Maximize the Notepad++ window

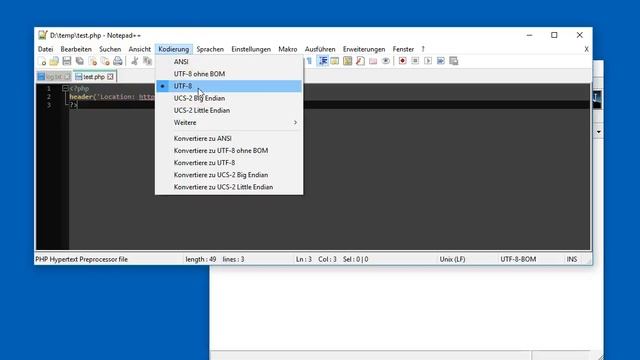[x=554, y=35]
